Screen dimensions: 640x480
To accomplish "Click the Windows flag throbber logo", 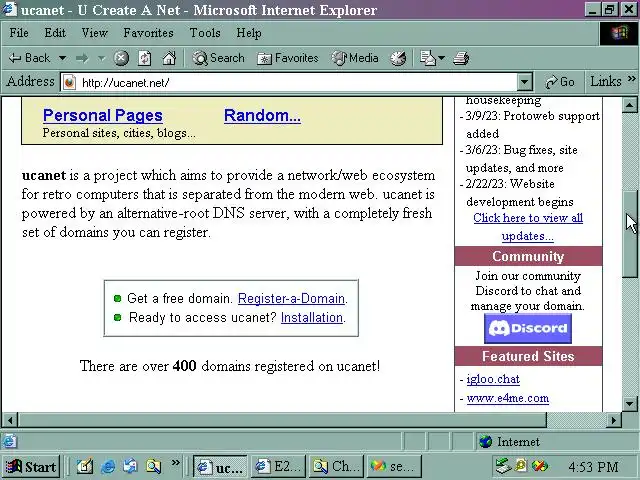I will 619,33.
